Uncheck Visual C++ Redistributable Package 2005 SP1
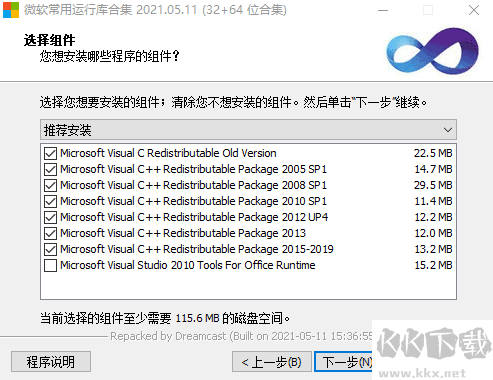493x380 pixels. point(50,169)
